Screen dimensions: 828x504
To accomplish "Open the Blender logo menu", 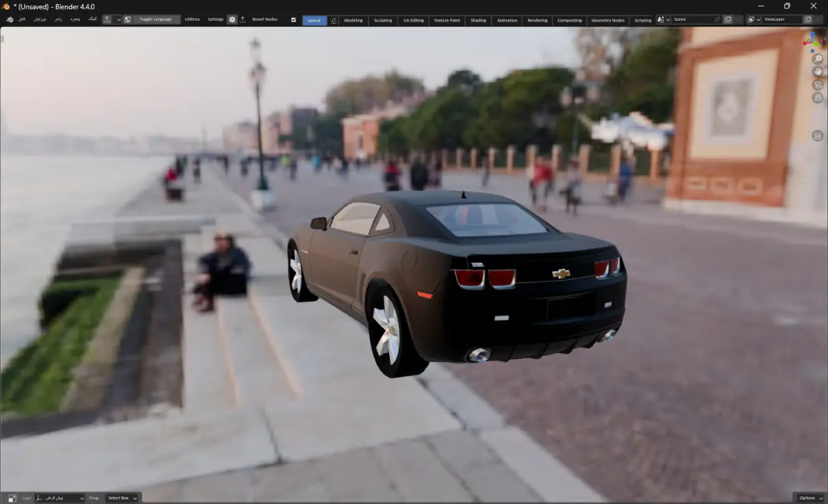I will tap(10, 19).
